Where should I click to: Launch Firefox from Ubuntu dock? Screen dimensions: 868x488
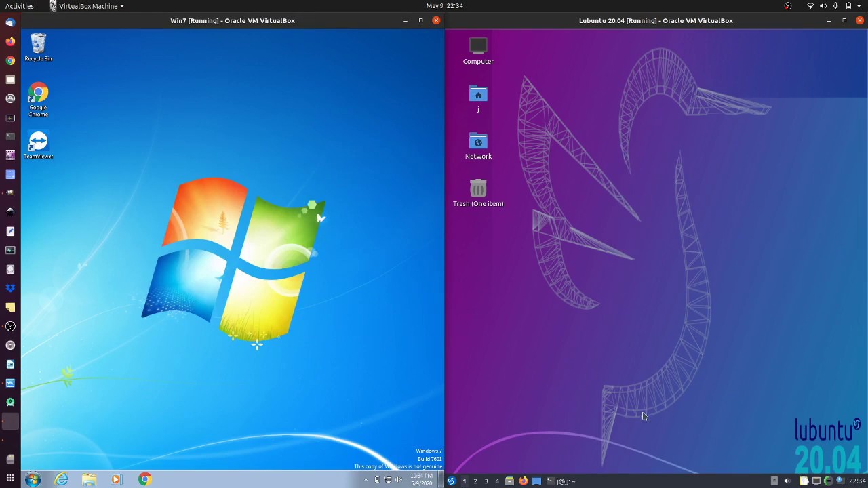pos(10,41)
